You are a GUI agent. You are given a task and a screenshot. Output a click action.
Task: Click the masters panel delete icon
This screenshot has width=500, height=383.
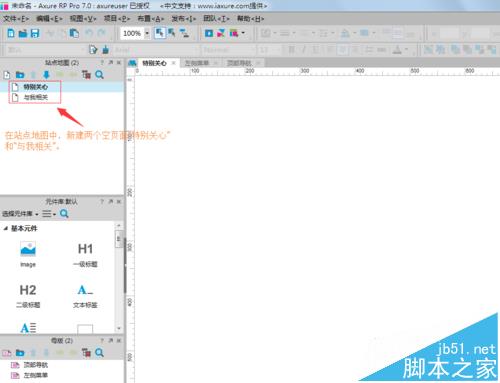coord(86,353)
